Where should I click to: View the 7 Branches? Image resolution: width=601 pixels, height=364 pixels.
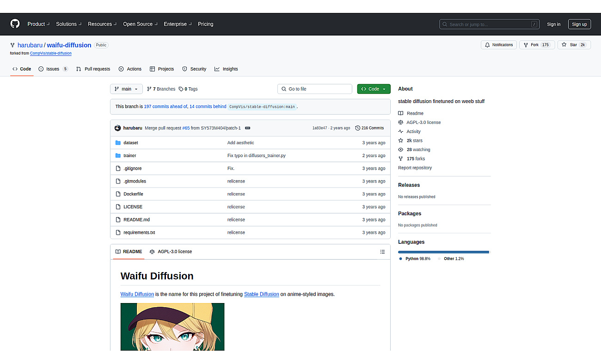161,89
